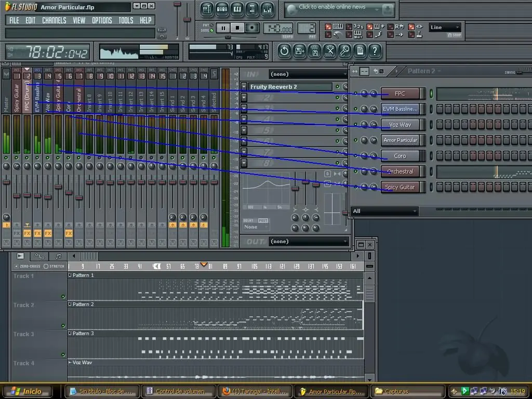This screenshot has height=399, width=532.
Task: Click the Amor Particular channel button
Action: coord(400,140)
